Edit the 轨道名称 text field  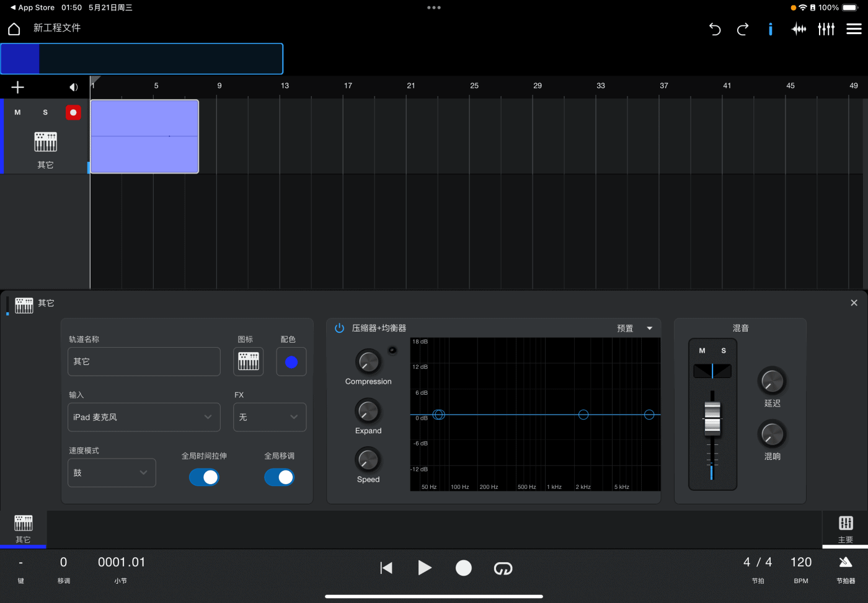144,361
